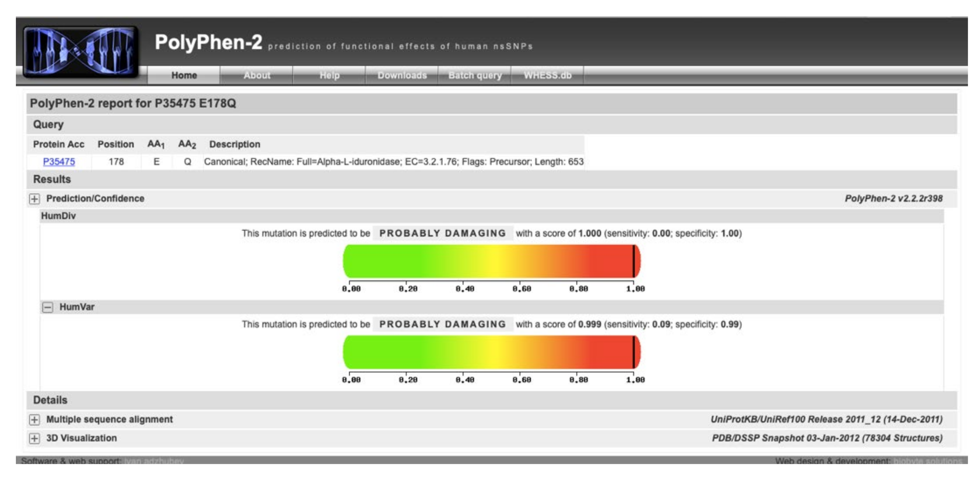
Task: Click the PolyPhen-2 title heading
Action: coord(209,42)
